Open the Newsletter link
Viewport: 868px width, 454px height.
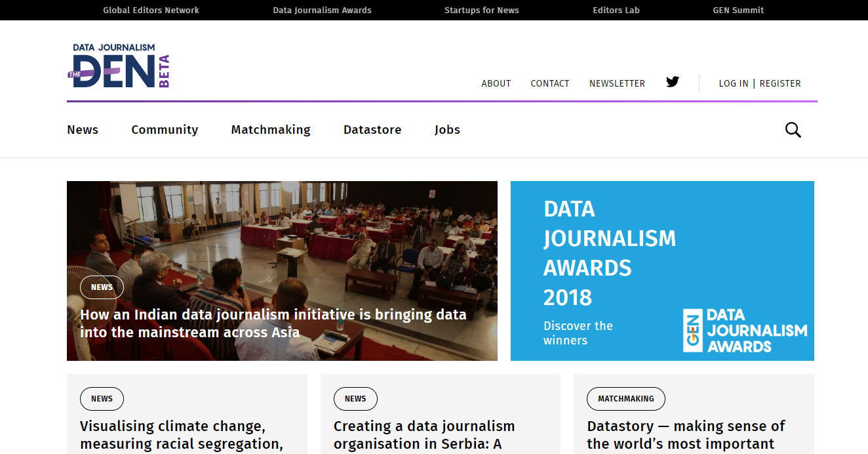[x=617, y=83]
